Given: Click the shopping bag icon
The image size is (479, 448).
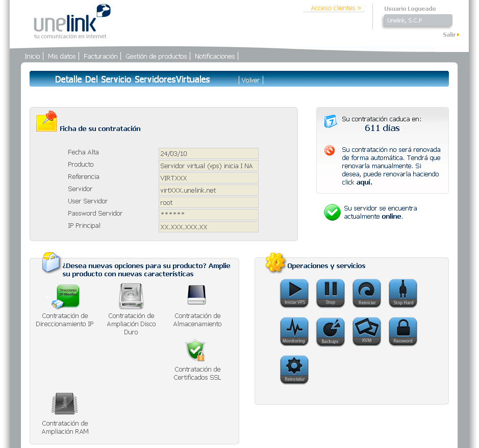Looking at the screenshot, I should (51, 262).
